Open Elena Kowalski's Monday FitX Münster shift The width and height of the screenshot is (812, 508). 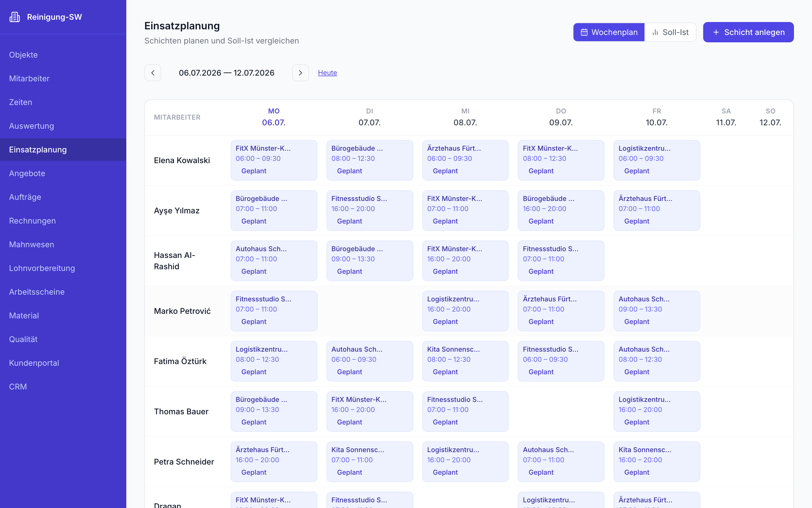click(274, 160)
